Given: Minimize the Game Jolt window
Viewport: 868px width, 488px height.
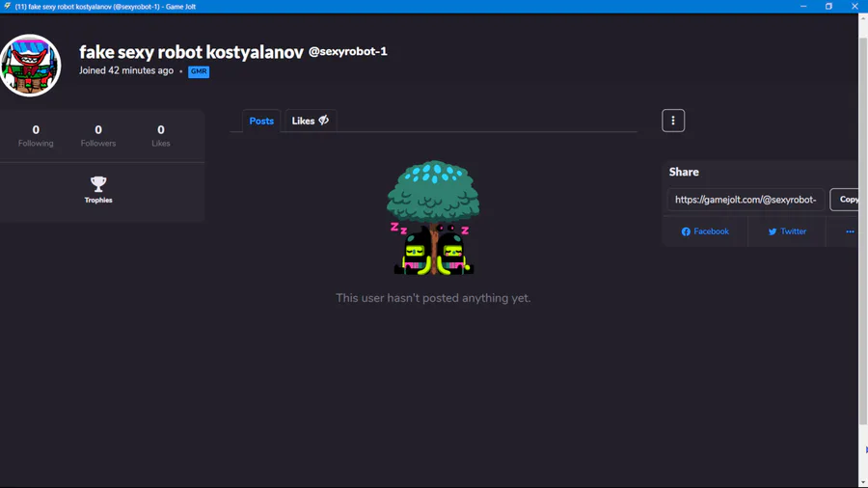Looking at the screenshot, I should pos(803,6).
